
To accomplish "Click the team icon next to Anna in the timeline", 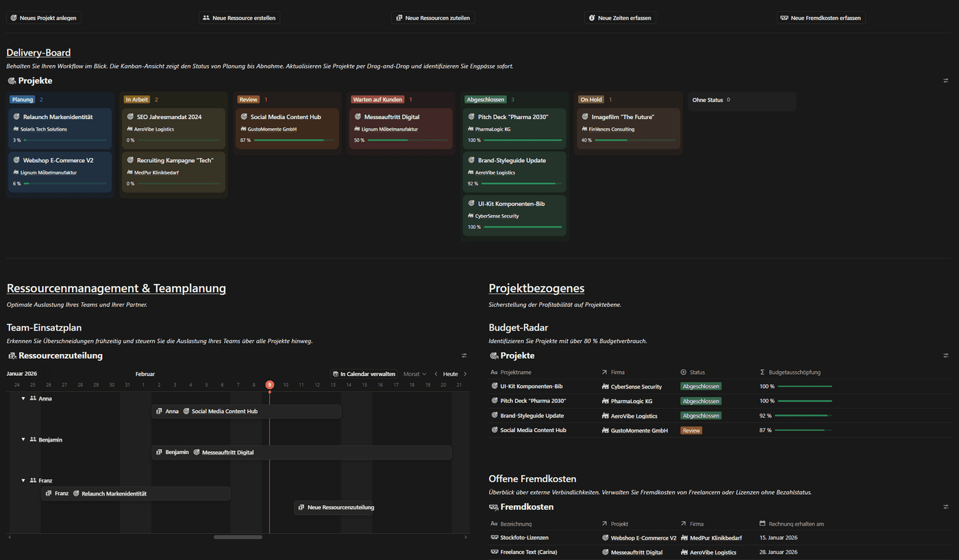I will [x=33, y=398].
